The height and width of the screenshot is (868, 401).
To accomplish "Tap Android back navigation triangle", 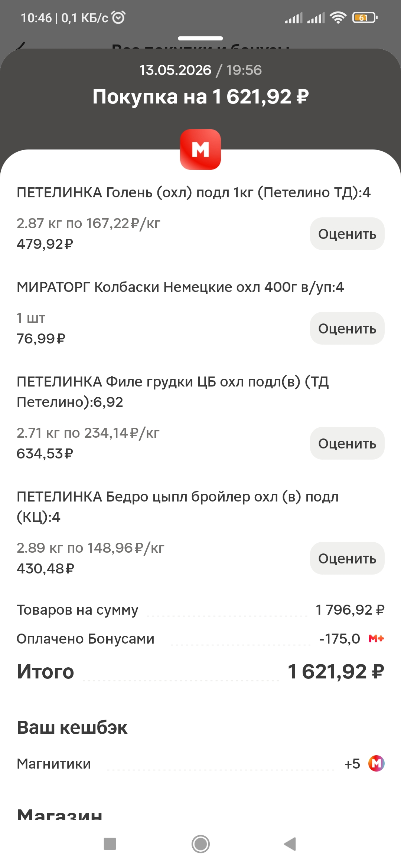I will pyautogui.click(x=290, y=844).
